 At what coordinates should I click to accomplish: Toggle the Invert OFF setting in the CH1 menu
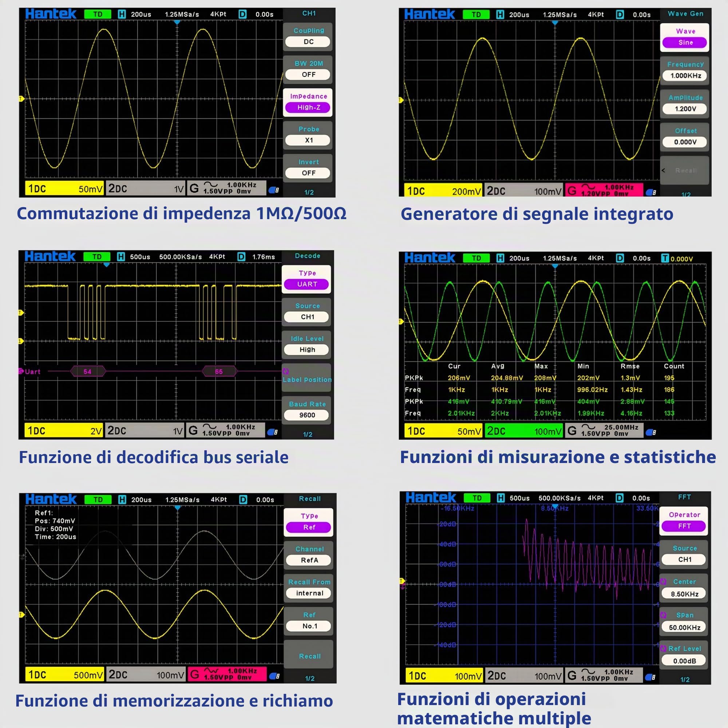click(x=308, y=168)
